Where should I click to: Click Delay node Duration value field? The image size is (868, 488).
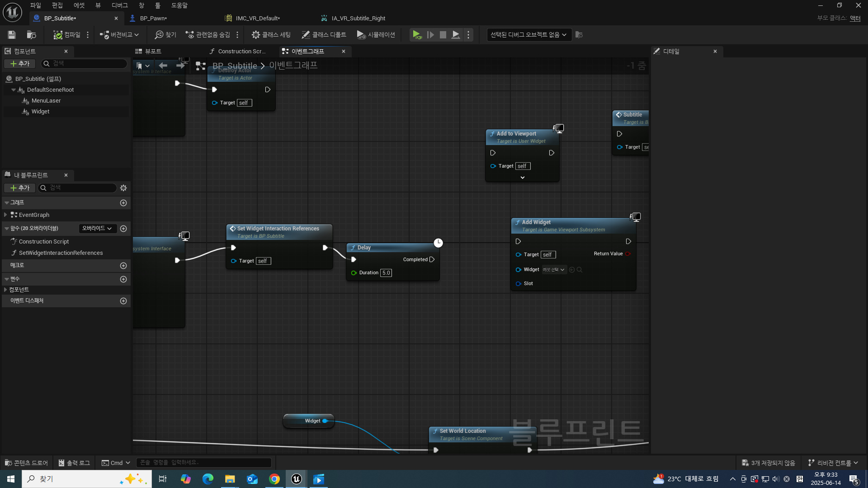pos(386,273)
